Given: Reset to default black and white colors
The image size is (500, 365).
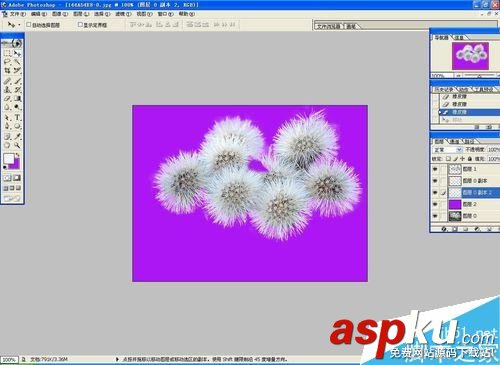Looking at the screenshot, I should pyautogui.click(x=5, y=167).
